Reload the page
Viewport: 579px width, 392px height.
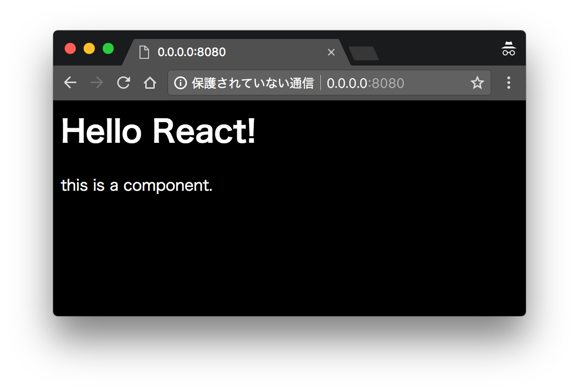pyautogui.click(x=123, y=83)
